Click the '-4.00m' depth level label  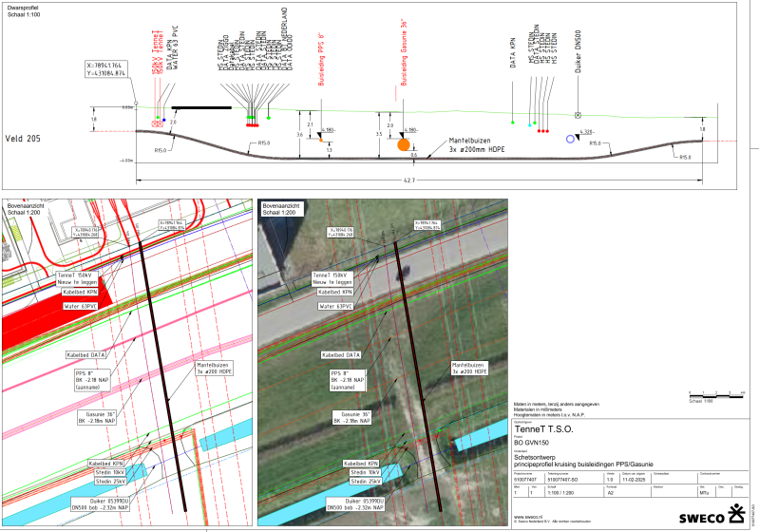pyautogui.click(x=125, y=161)
